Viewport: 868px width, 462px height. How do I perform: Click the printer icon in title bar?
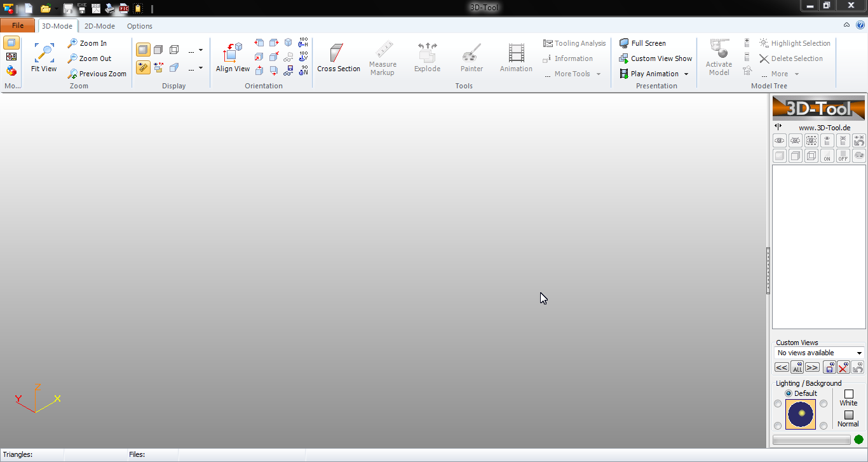coord(110,8)
